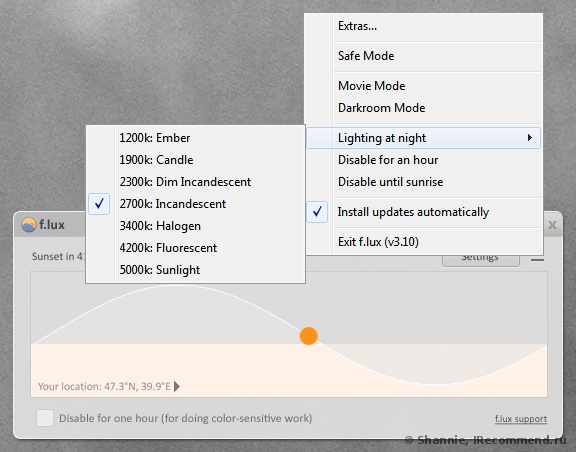The width and height of the screenshot is (576, 452).
Task: Expand the Lighting at night arrow
Action: tap(529, 138)
